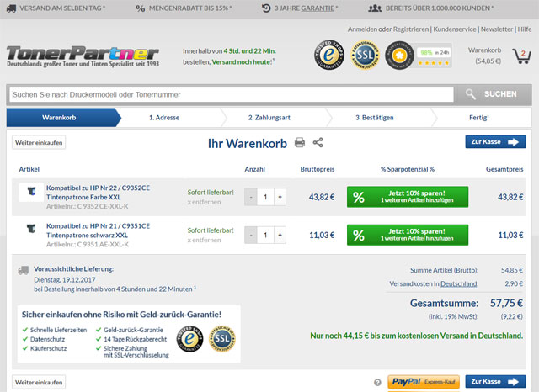Screen dimensions: 539x392
Task: Click Artikelnr.: C 9351 AE-XXL-K text
Action: click(88, 245)
